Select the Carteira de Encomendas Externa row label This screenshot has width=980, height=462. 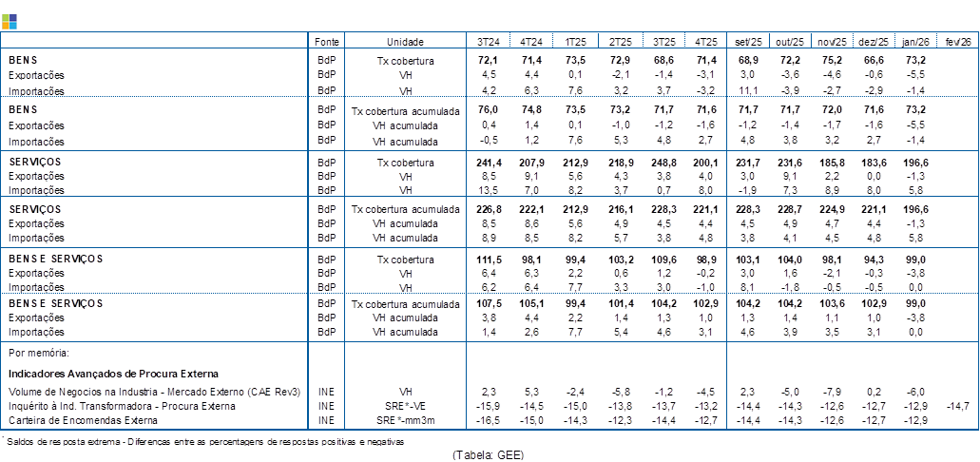tap(83, 419)
